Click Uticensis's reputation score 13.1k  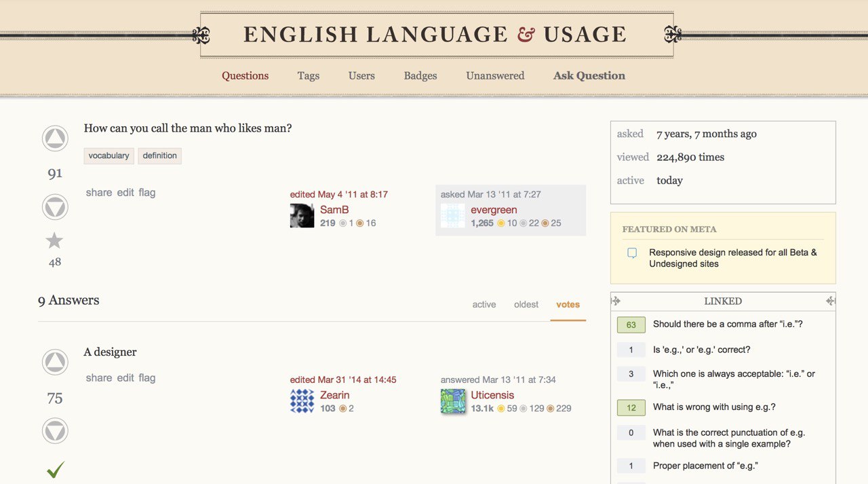(482, 408)
